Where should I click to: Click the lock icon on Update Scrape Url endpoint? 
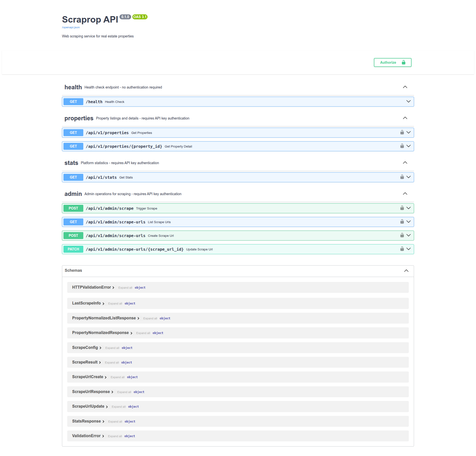[x=402, y=249]
